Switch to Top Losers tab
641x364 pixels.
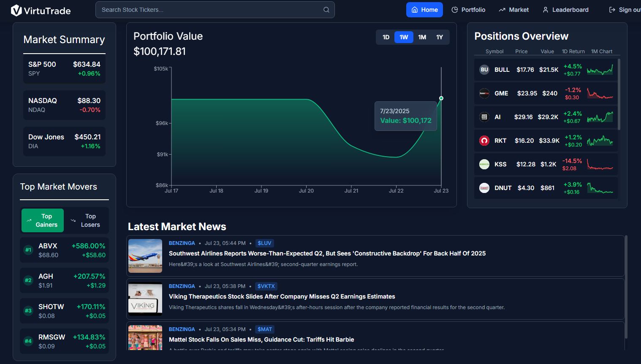click(x=87, y=220)
